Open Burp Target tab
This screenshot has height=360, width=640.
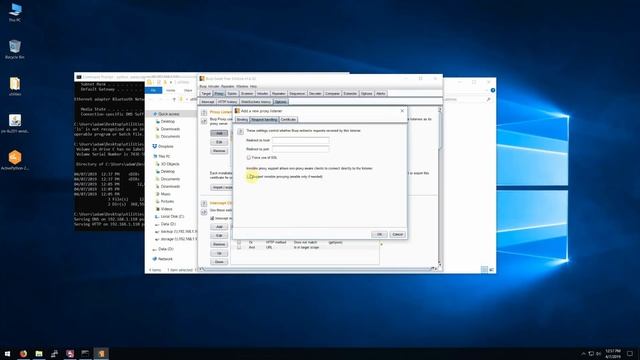pos(206,93)
